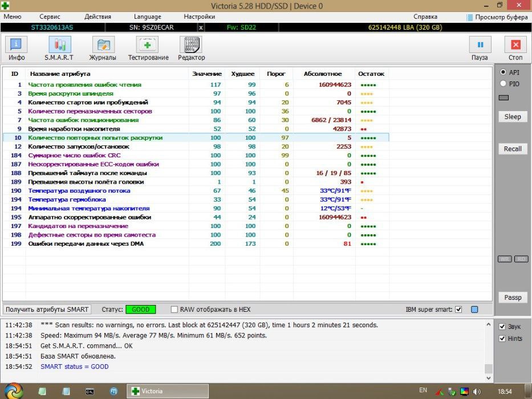Toggle the Звук sound checkbox

502,327
